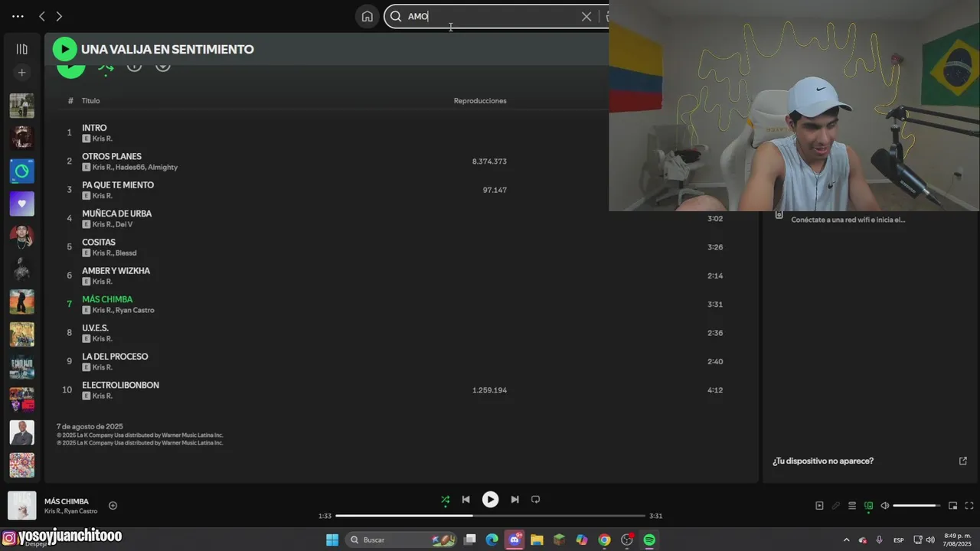The height and width of the screenshot is (551, 980).
Task: Show hidden system tray icons
Action: 846,540
